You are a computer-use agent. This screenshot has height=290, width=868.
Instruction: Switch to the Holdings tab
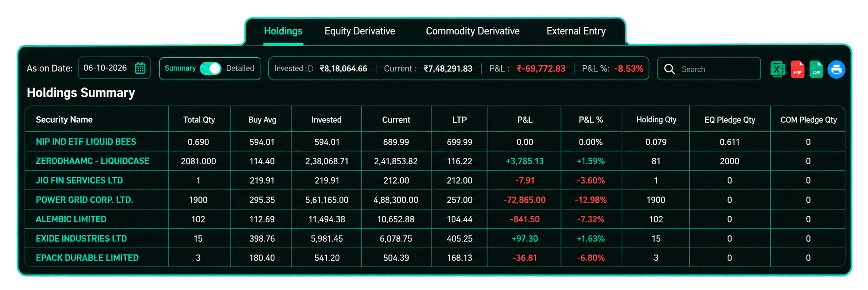click(283, 31)
